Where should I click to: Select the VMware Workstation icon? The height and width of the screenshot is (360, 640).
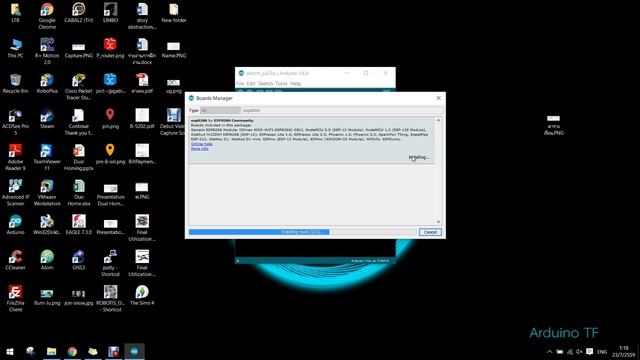tap(47, 193)
